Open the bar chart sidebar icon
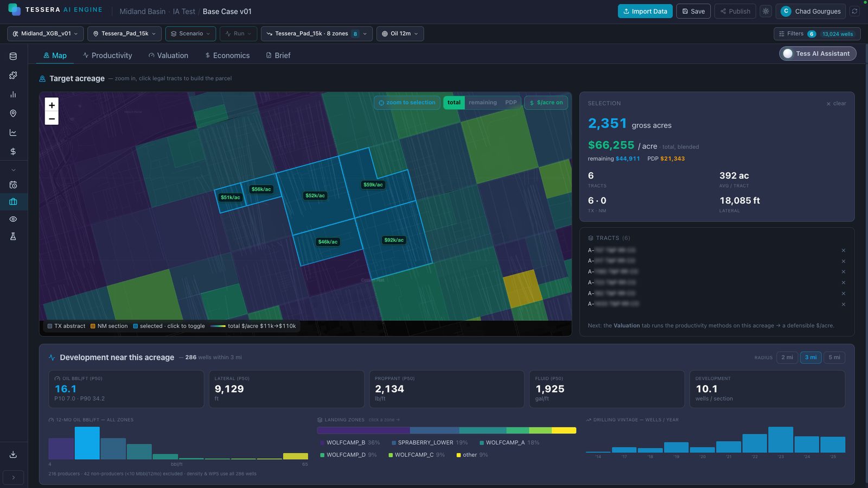This screenshot has height=488, width=868. (13, 94)
